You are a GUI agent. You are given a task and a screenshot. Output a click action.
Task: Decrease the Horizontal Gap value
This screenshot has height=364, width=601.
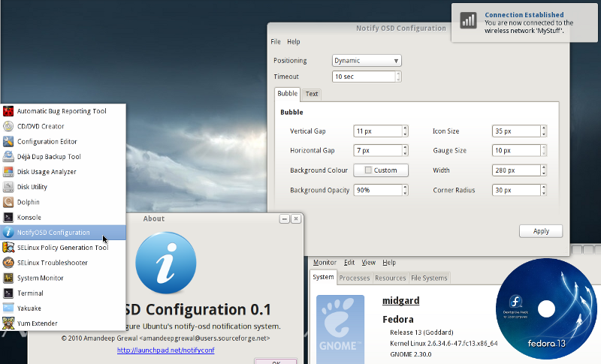(405, 153)
